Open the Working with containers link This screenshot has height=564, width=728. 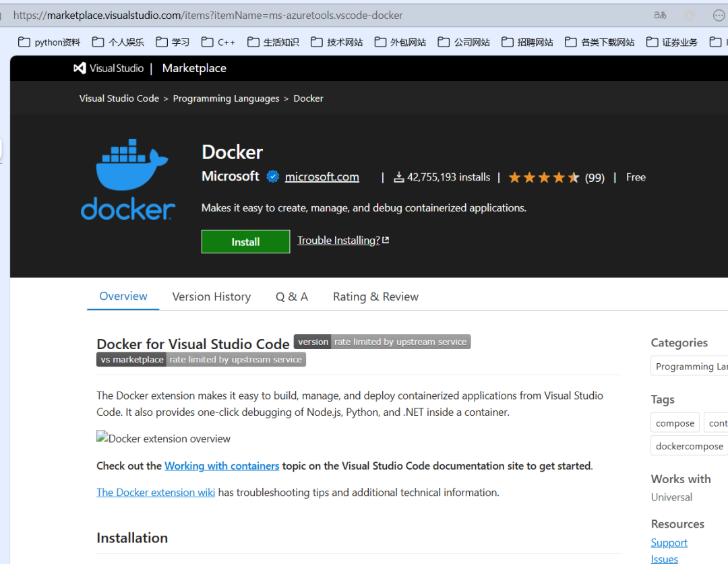(x=222, y=466)
